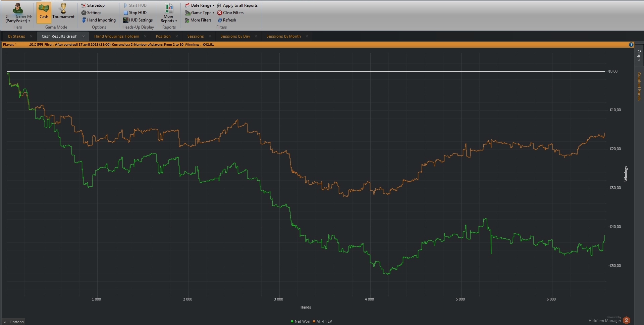
Task: Click Stop HUD
Action: click(135, 13)
